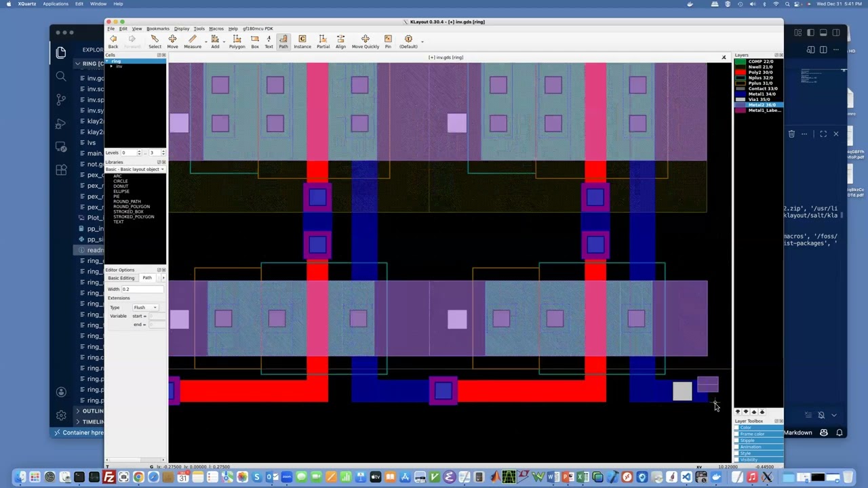Viewport: 868px width, 488px height.
Task: Close the inv.gds layout view tab
Action: tap(724, 57)
